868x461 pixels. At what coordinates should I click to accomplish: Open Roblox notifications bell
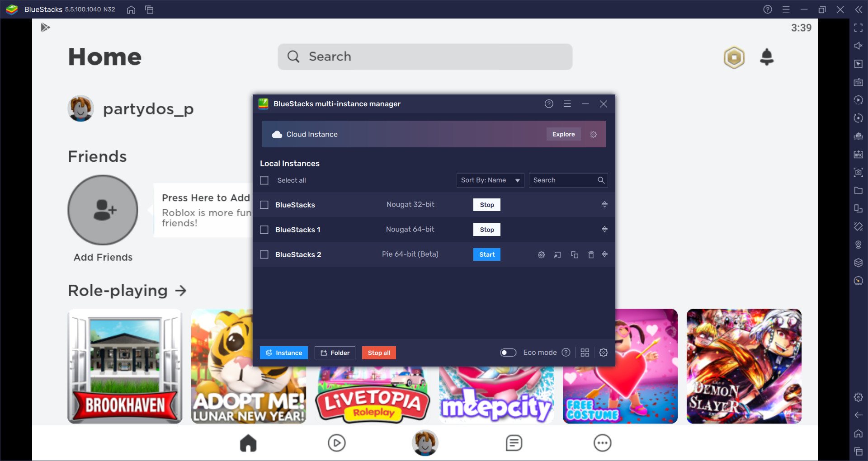[767, 57]
